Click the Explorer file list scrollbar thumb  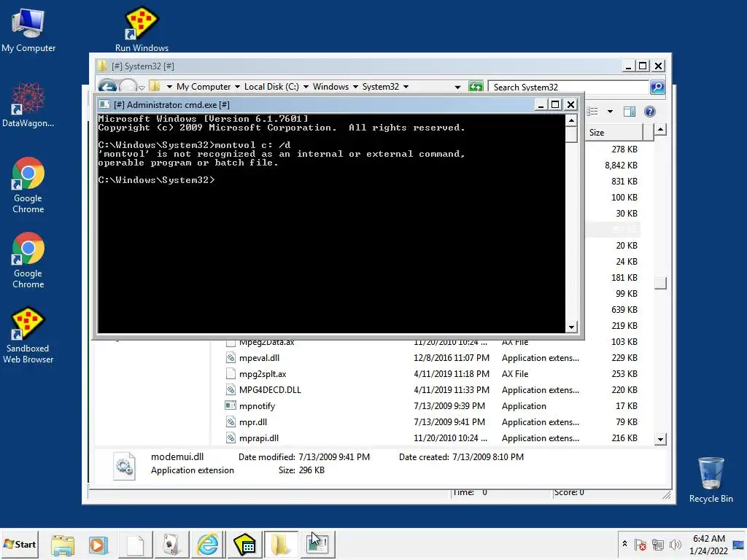coord(659,283)
